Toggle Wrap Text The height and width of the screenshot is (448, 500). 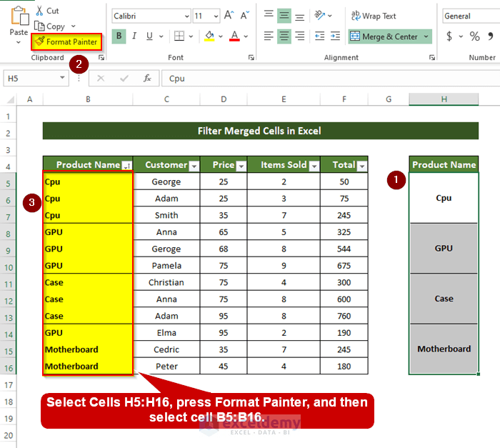374,16
